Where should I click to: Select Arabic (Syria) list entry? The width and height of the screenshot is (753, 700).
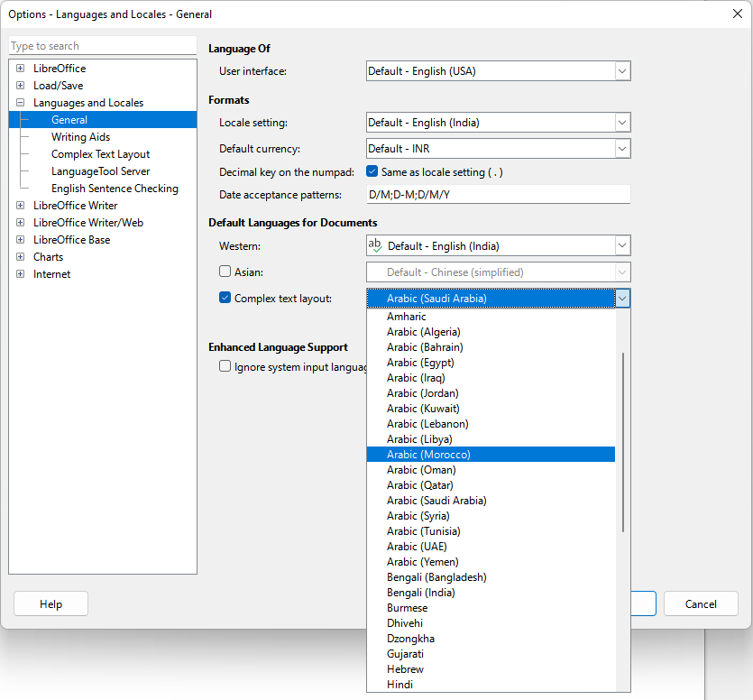click(491, 516)
